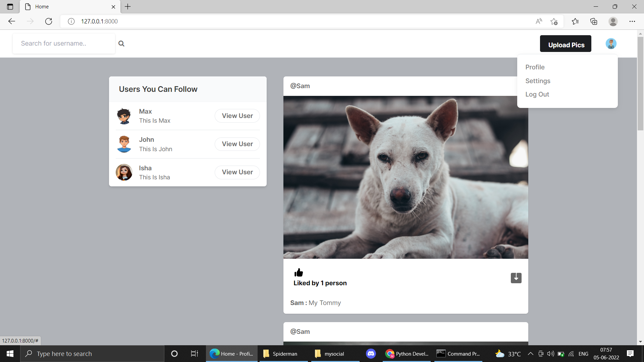Open the user avatar menu
644x362 pixels.
(611, 44)
